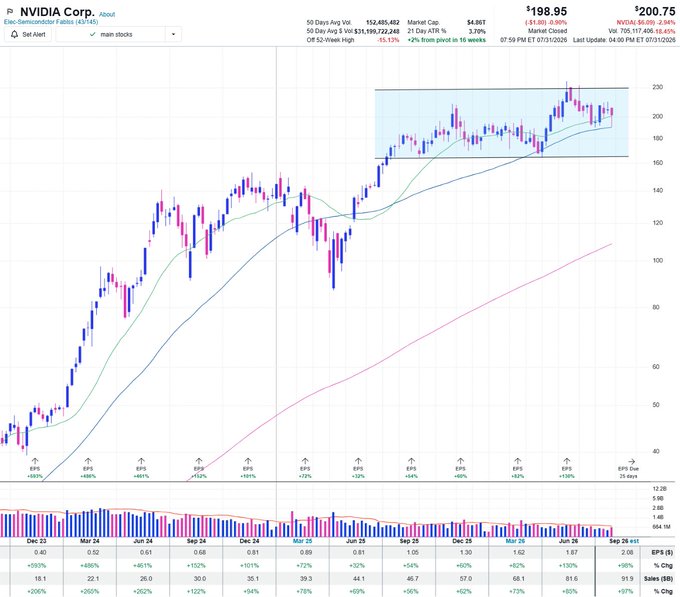
Task: Click the Vol. 705,117,406 reading
Action: coord(631,31)
